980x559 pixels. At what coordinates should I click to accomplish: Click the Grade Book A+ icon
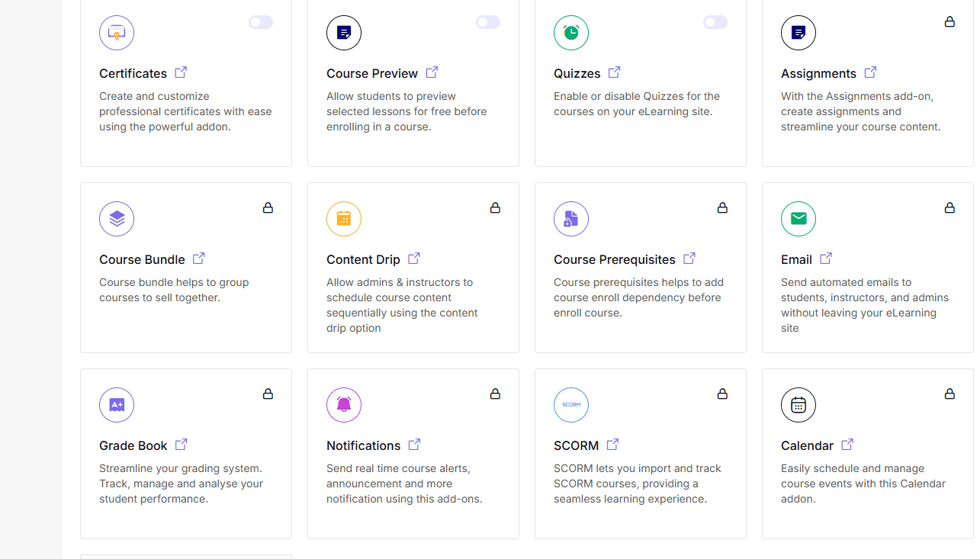tap(117, 405)
